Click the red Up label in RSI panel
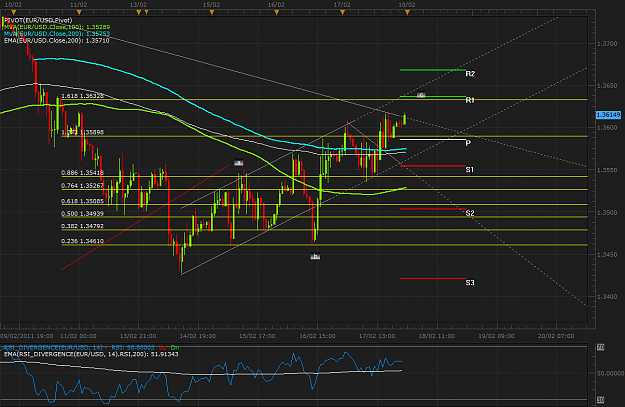Screen dimensions: 625x407 tap(163, 348)
